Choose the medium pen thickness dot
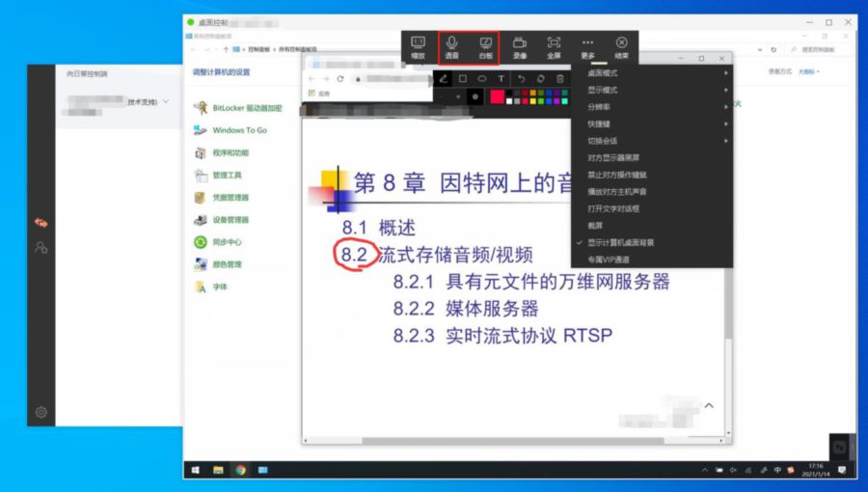This screenshot has height=492, width=868. pos(458,96)
